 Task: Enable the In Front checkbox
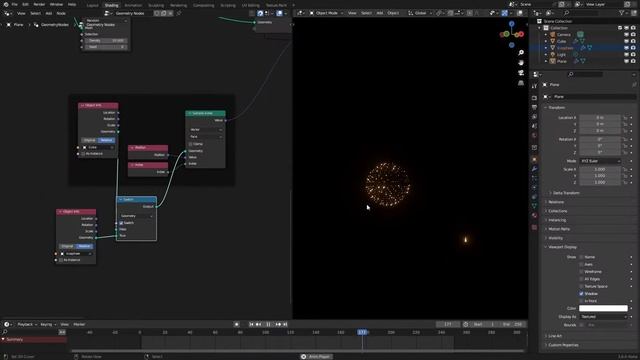tap(581, 301)
